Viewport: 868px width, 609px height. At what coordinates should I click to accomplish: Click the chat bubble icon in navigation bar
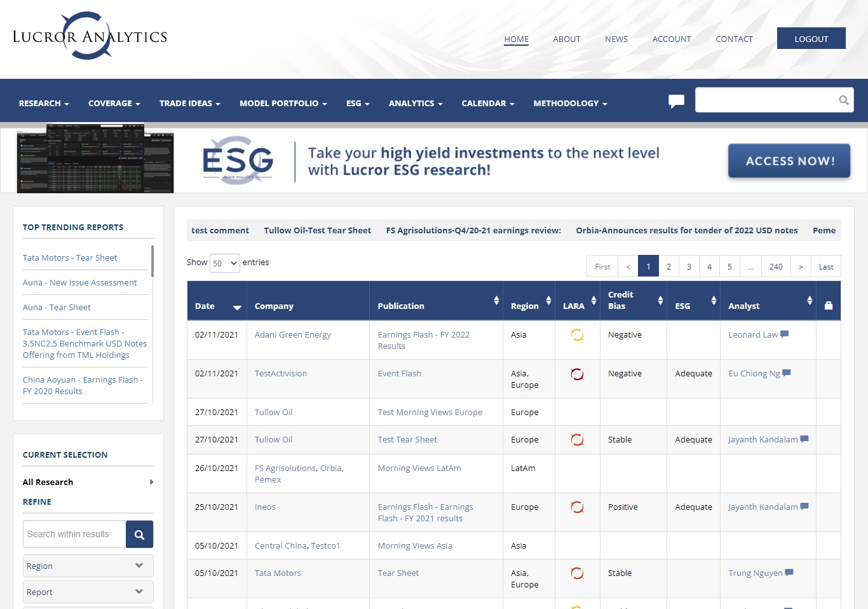point(676,101)
